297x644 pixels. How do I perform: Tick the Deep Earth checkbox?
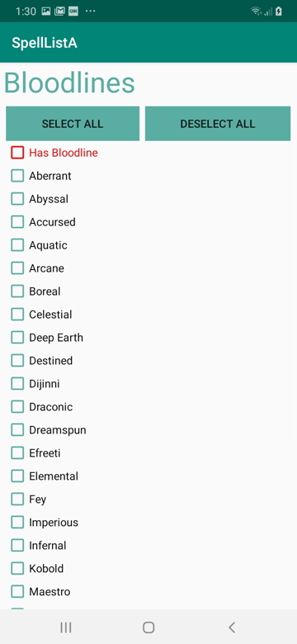[17, 338]
